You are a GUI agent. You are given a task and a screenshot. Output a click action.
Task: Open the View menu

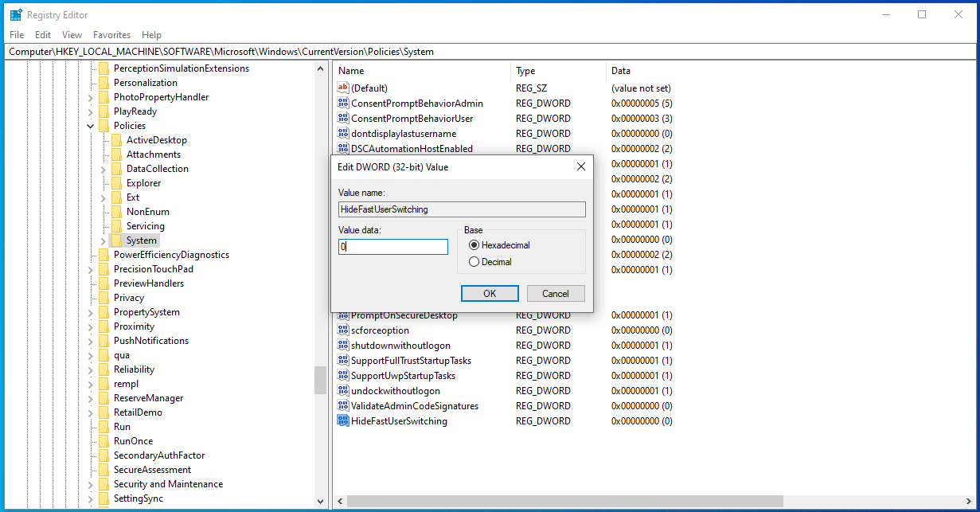click(72, 35)
